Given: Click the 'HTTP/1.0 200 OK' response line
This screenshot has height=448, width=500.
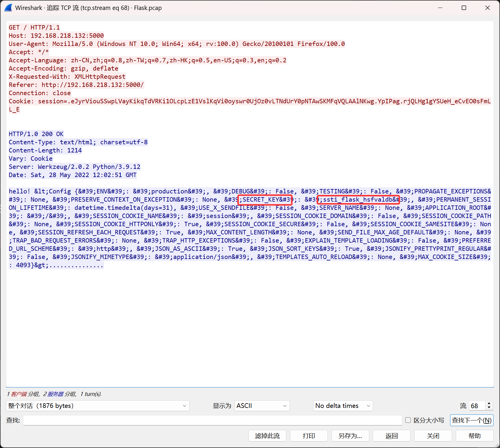Looking at the screenshot, I should click(36, 134).
